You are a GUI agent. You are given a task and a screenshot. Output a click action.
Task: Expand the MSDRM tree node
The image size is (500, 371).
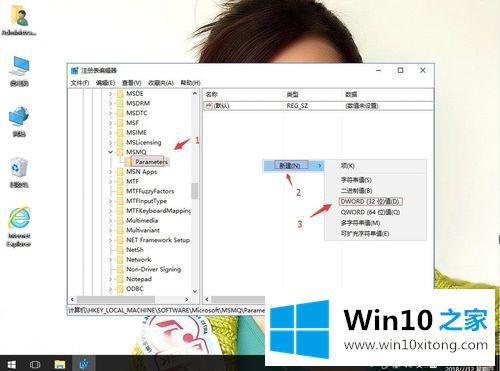(110, 104)
